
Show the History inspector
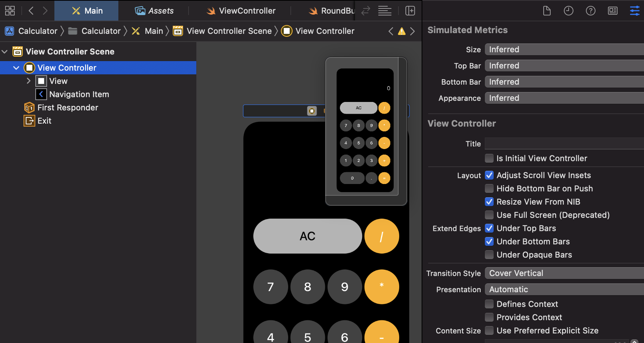[x=569, y=11]
